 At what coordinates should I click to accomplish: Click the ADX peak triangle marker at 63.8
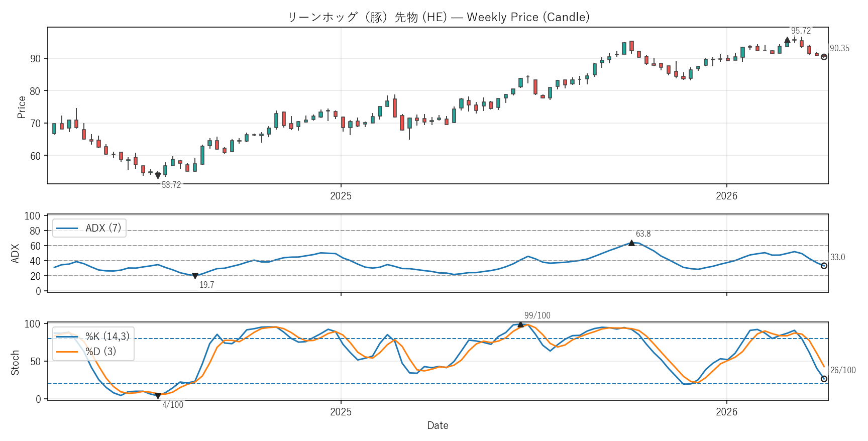(631, 243)
